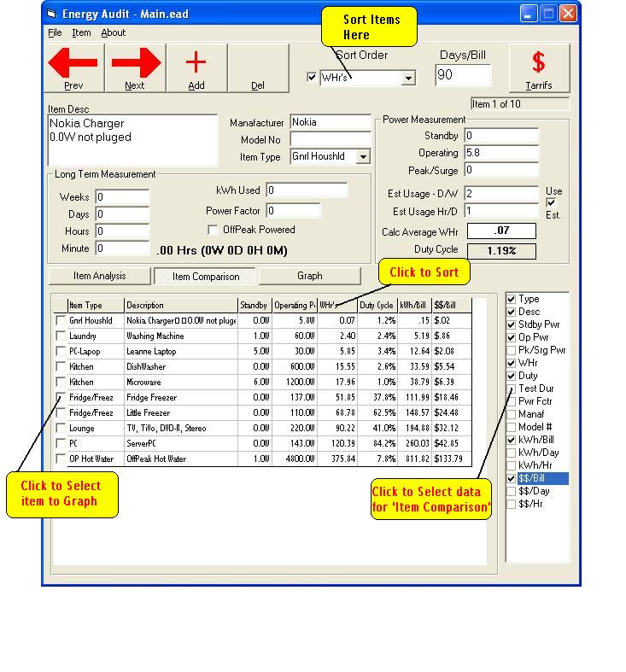Click the kWh Used field
The height and width of the screenshot is (672, 626).
[x=307, y=190]
